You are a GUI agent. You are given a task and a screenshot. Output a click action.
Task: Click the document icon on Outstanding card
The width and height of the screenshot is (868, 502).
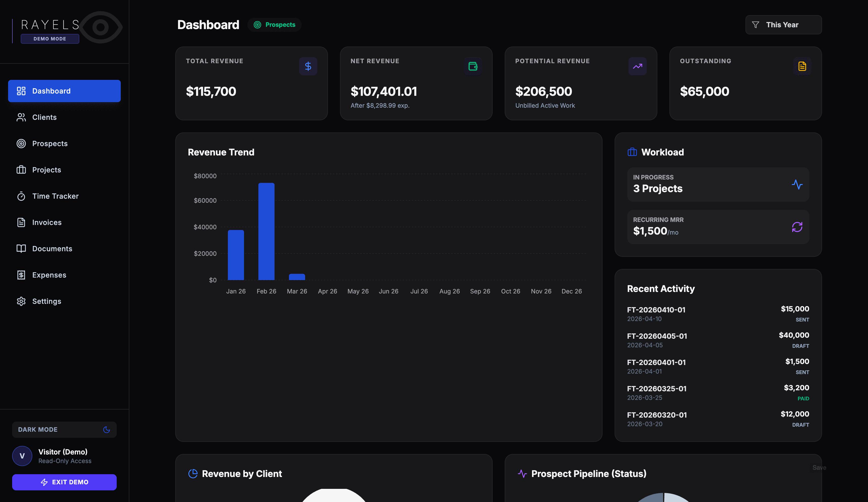click(x=802, y=66)
